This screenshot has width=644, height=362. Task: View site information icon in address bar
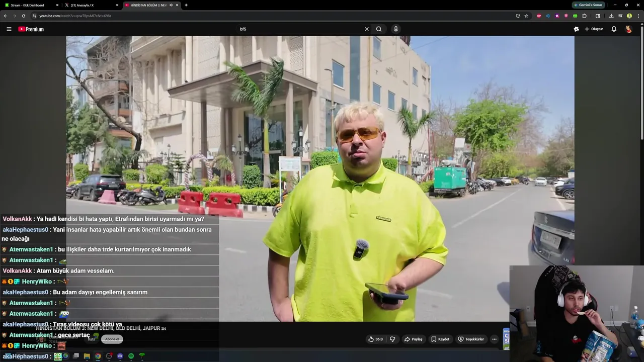click(34, 16)
